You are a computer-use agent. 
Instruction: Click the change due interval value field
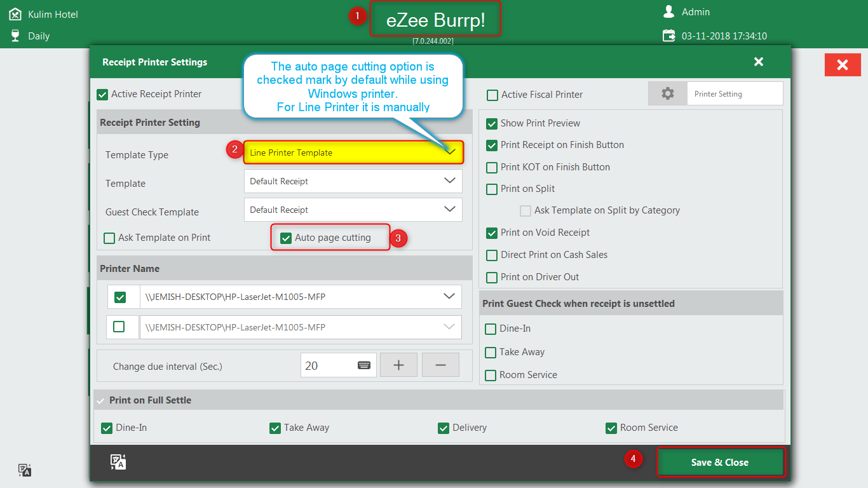pos(338,365)
